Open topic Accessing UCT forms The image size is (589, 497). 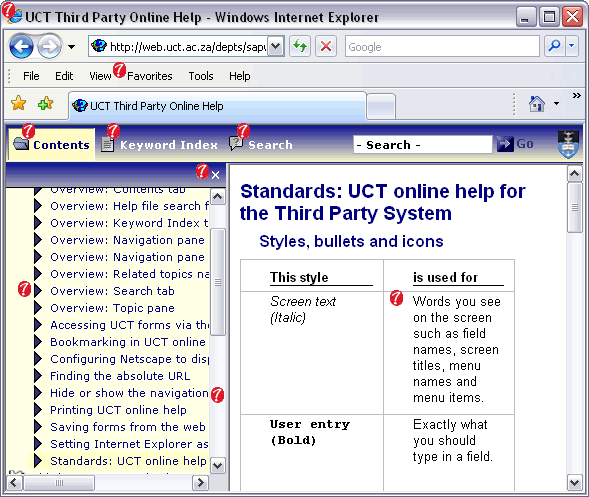(130, 325)
